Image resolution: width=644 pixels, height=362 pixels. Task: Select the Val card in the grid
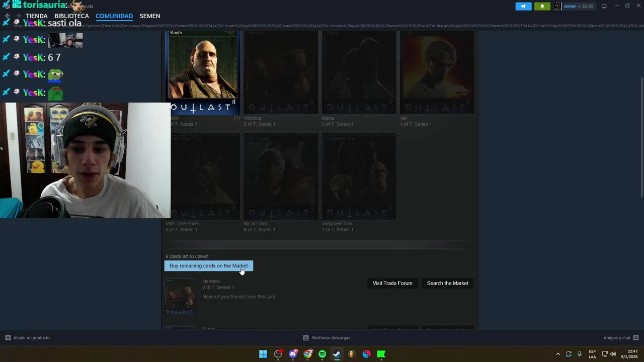pyautogui.click(x=437, y=72)
